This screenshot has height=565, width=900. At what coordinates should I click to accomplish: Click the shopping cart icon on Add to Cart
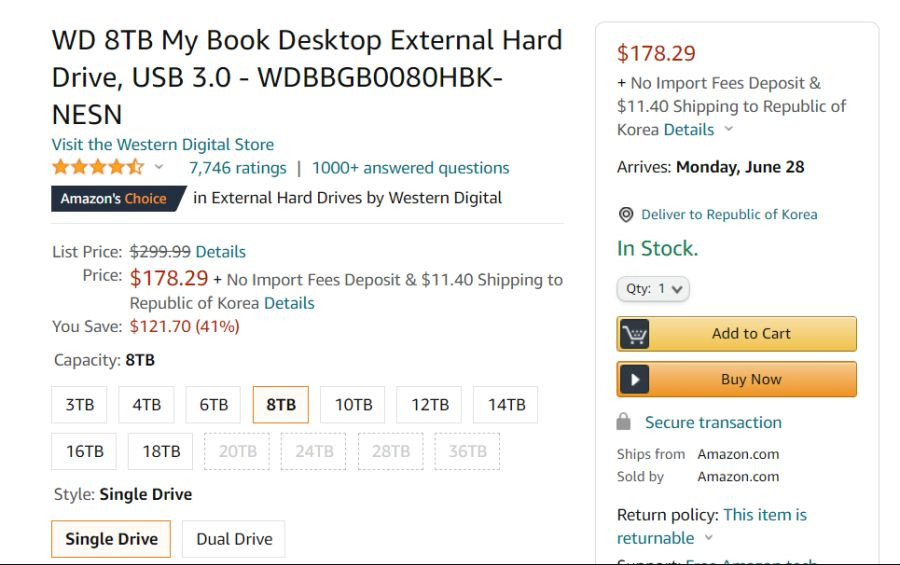point(634,334)
